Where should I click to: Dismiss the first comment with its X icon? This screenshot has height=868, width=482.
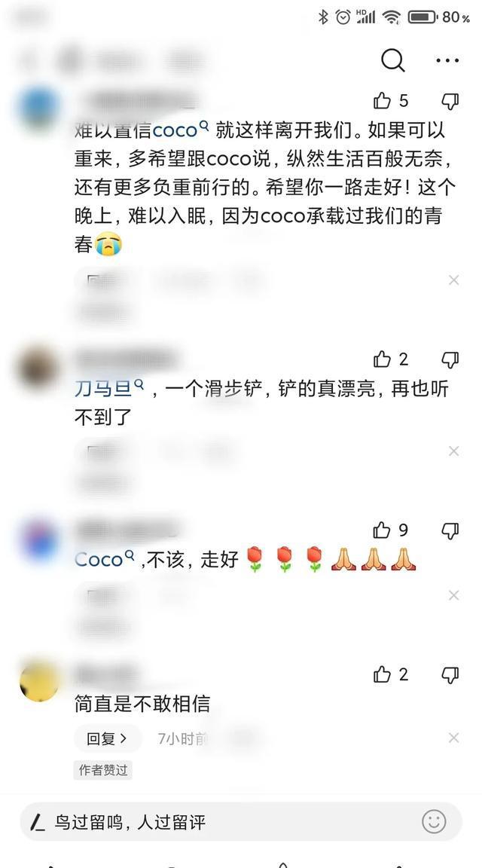(454, 280)
